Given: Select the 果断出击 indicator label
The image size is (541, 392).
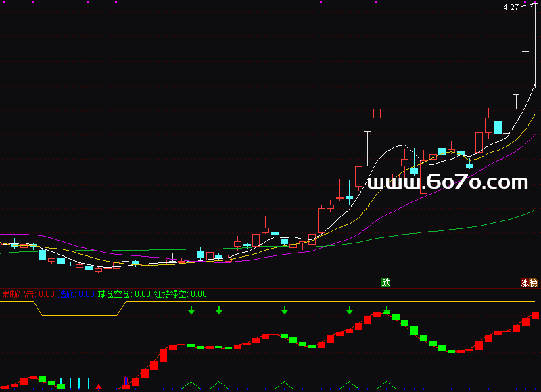Looking at the screenshot, I should (19, 294).
